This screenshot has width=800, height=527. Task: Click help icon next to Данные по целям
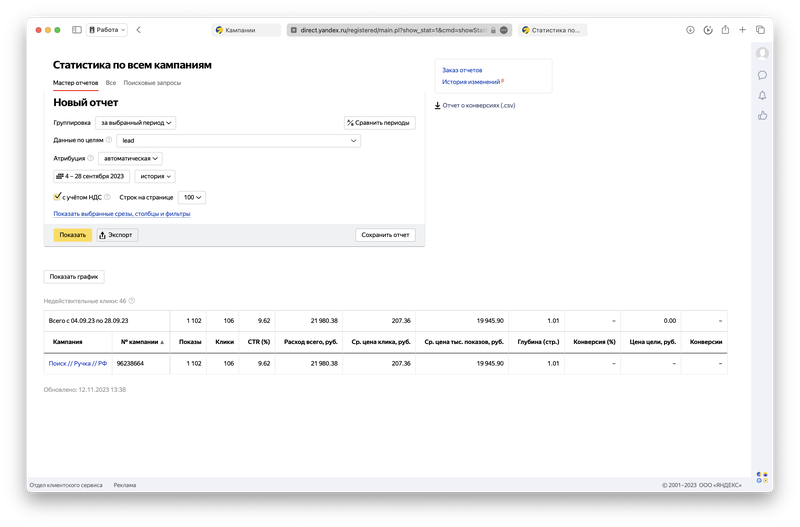[x=109, y=140]
